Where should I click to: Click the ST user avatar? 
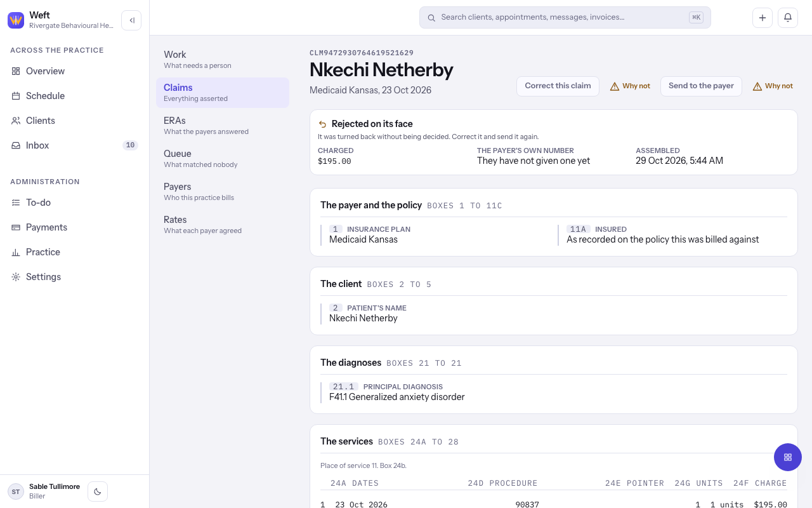(x=16, y=491)
